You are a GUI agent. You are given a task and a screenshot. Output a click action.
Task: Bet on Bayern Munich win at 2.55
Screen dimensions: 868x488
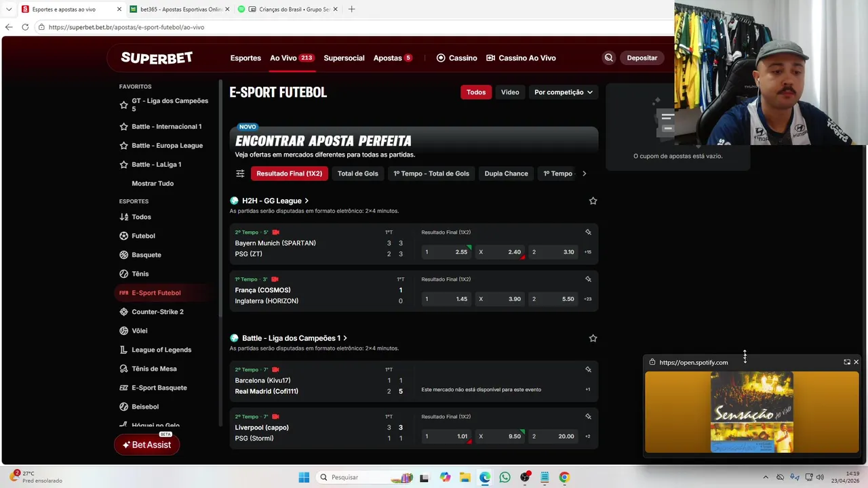click(x=446, y=252)
